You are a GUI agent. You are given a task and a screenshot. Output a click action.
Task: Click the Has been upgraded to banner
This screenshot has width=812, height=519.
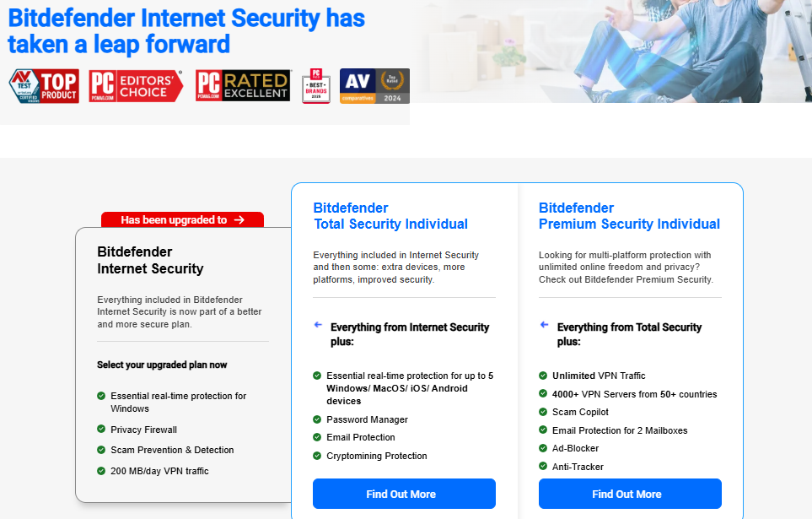tap(182, 219)
